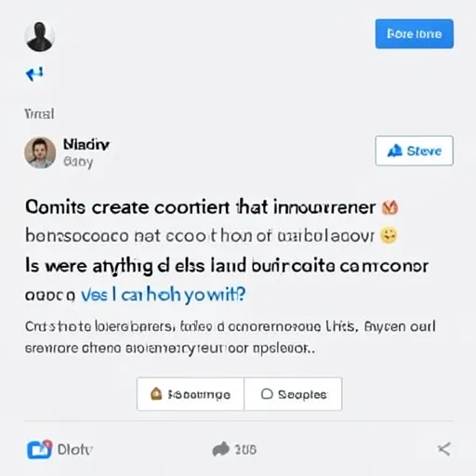Click the gray share arrow icon

click(x=220, y=449)
